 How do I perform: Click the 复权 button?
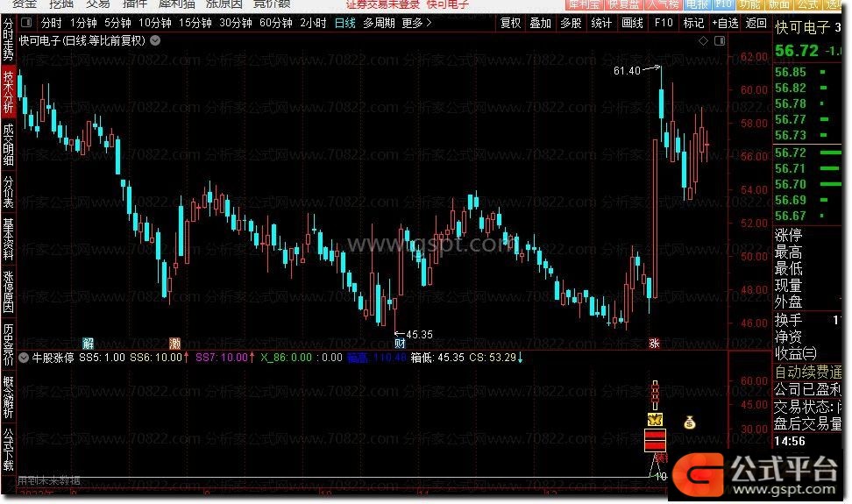(510, 23)
